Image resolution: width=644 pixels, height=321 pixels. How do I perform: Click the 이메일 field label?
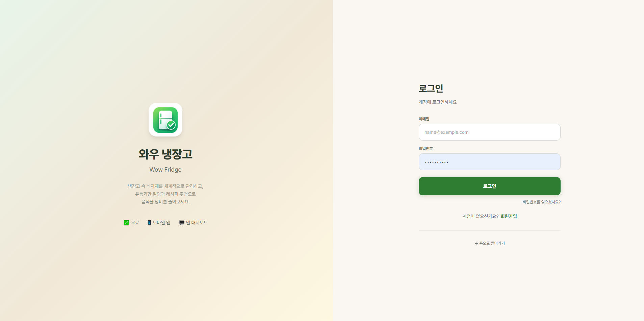point(424,119)
